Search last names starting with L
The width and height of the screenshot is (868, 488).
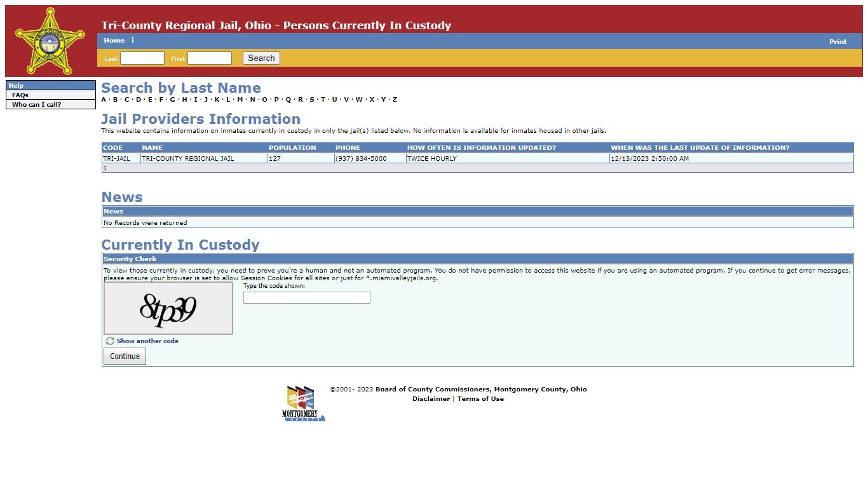(228, 100)
